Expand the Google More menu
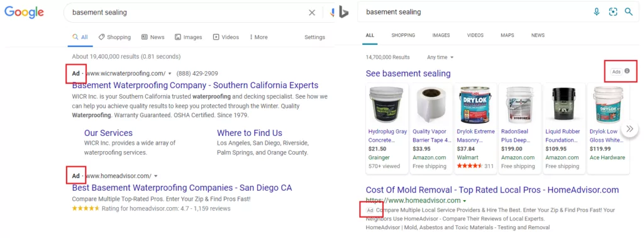The image size is (644, 238). 258,37
